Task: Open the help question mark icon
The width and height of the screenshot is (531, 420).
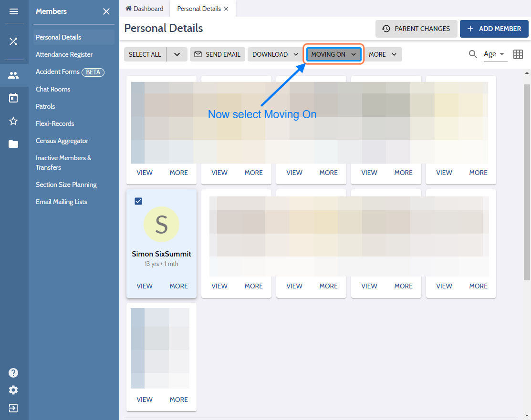Action: tap(13, 373)
